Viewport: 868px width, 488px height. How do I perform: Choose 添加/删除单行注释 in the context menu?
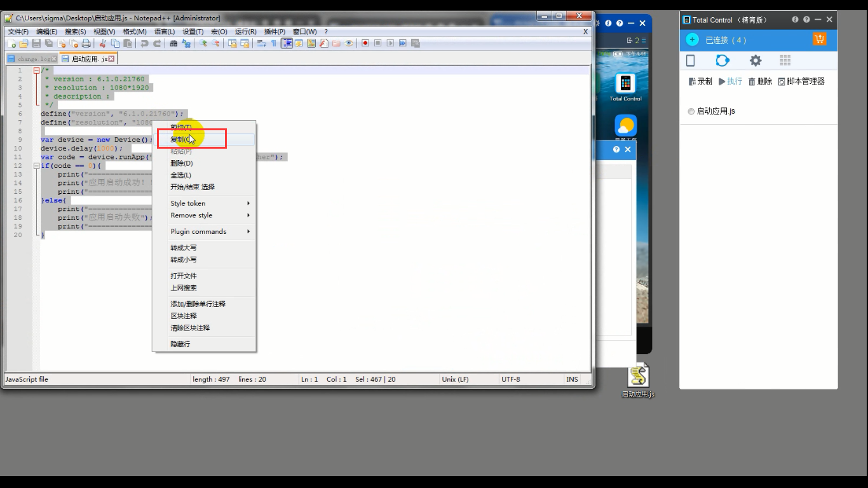204,304
